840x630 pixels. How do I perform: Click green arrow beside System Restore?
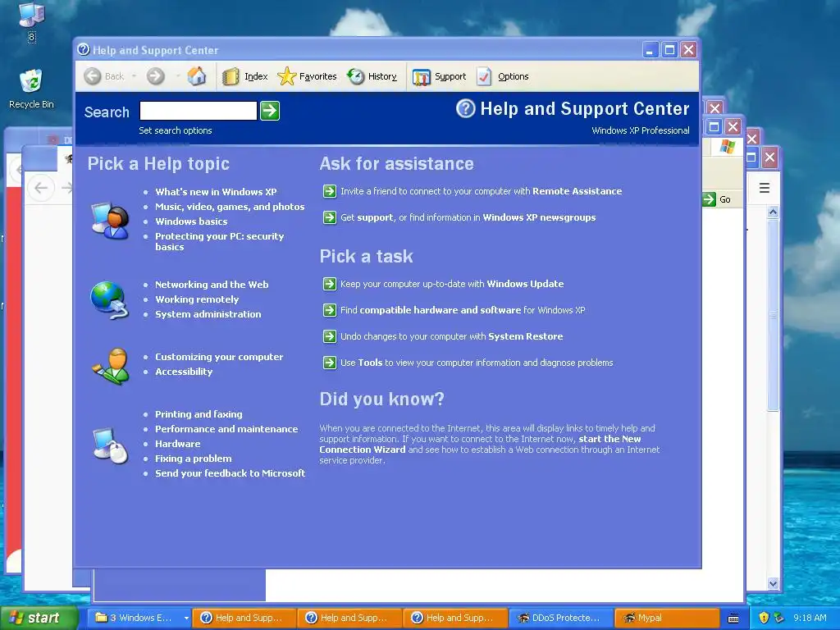pos(330,336)
